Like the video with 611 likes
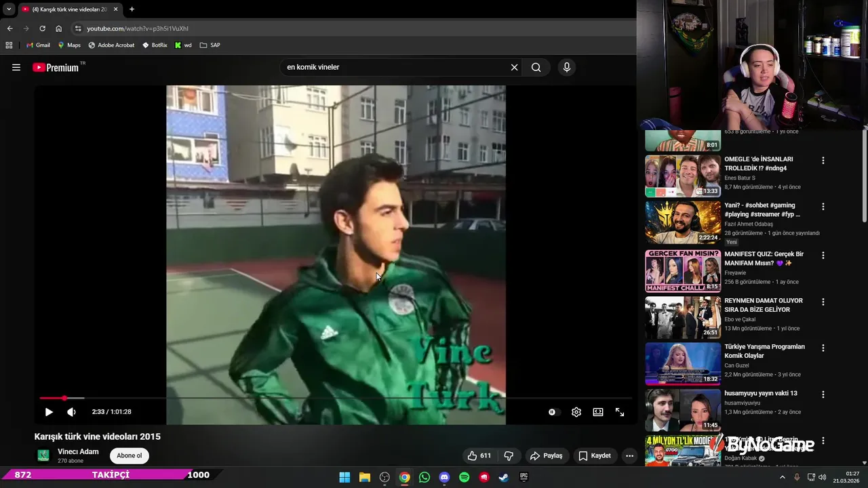Viewport: 868px width, 488px height. [x=479, y=455]
